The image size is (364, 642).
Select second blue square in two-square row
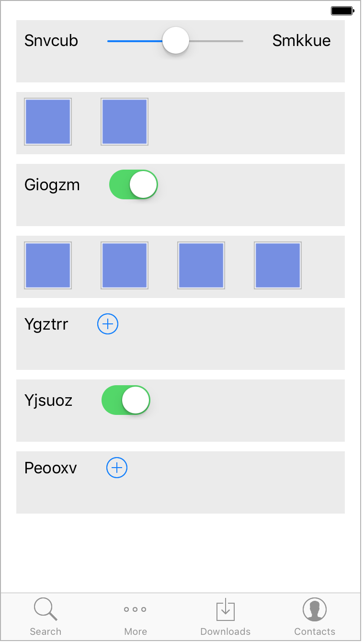pos(125,122)
